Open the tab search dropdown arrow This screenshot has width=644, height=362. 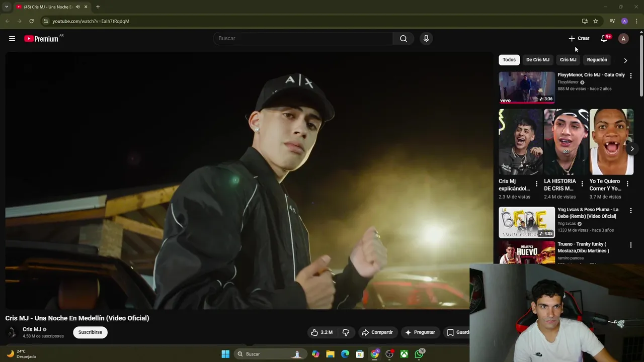tap(7, 7)
